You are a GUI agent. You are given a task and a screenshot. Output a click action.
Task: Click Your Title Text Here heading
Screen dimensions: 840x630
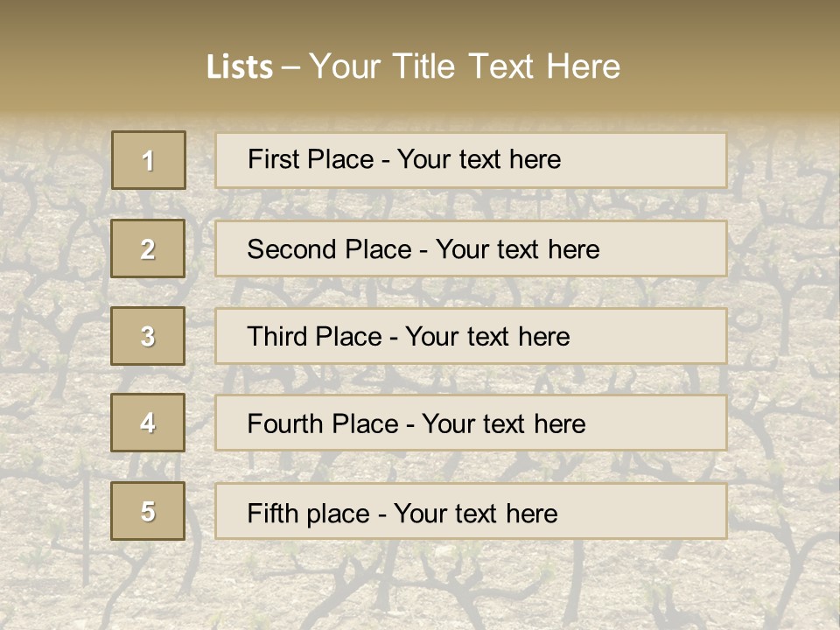pyautogui.click(x=465, y=66)
